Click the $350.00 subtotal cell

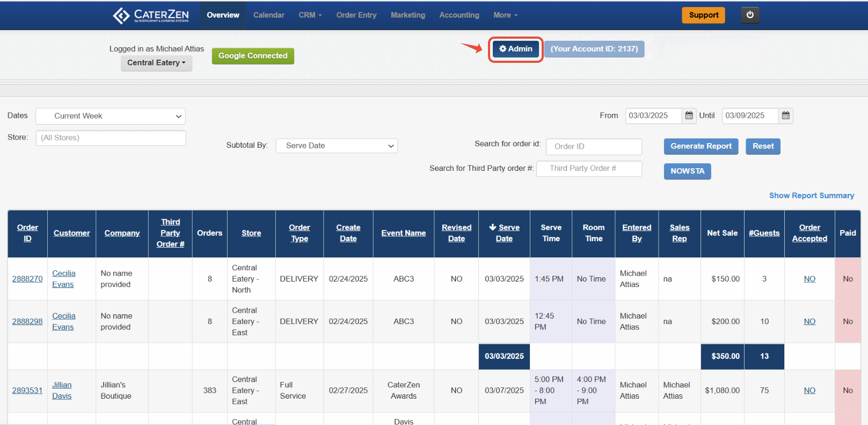click(722, 356)
